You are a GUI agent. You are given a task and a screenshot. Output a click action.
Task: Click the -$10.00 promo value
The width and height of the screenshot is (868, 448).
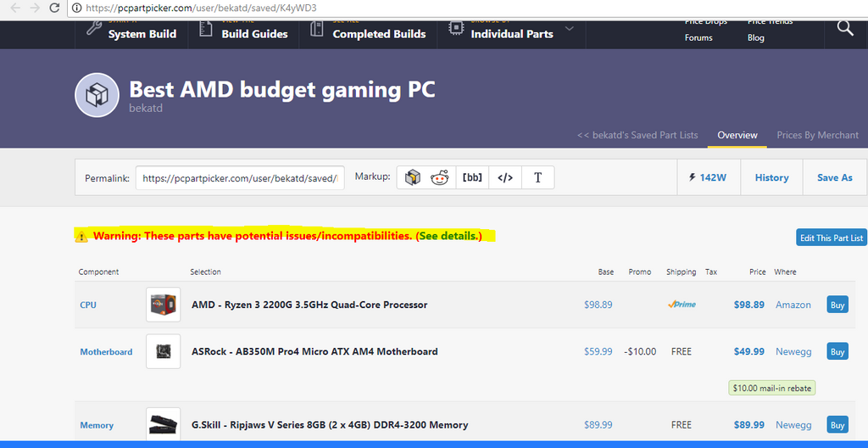click(639, 351)
